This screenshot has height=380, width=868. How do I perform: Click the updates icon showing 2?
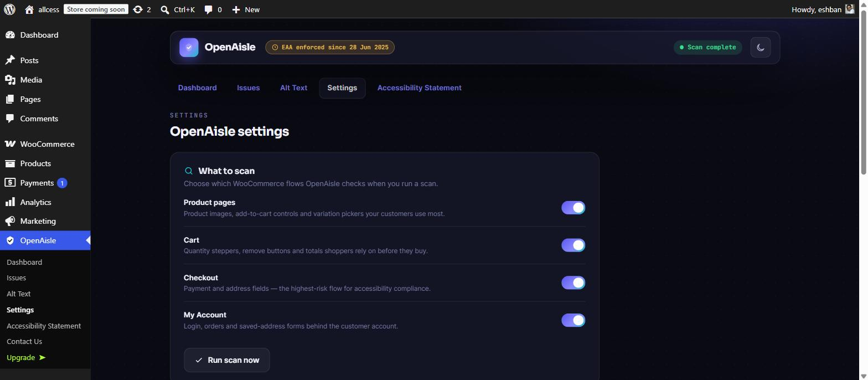click(x=138, y=9)
